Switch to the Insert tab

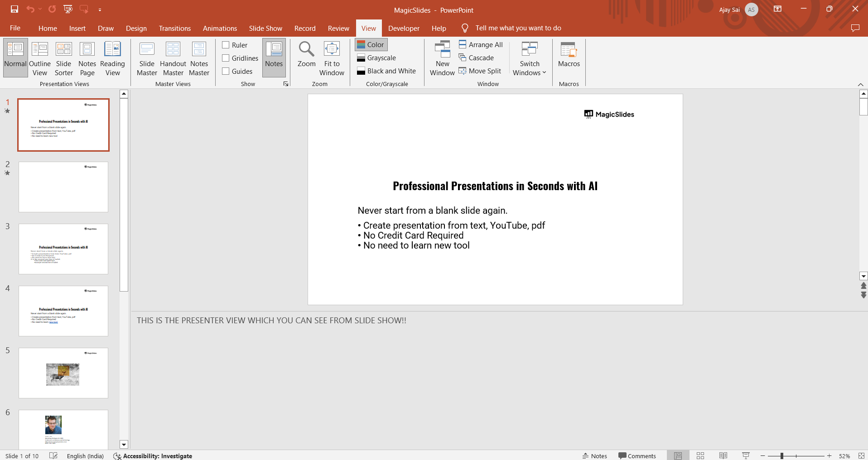click(x=77, y=28)
